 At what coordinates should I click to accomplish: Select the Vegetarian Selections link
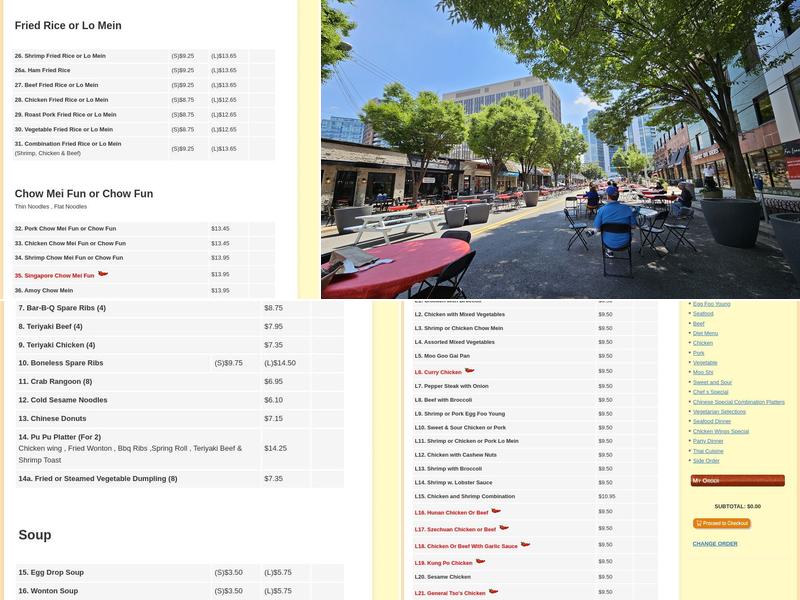(719, 411)
